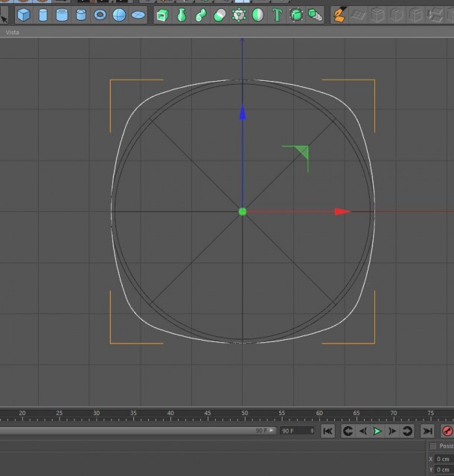
Task: Add an Atom Array object
Action: (239, 15)
